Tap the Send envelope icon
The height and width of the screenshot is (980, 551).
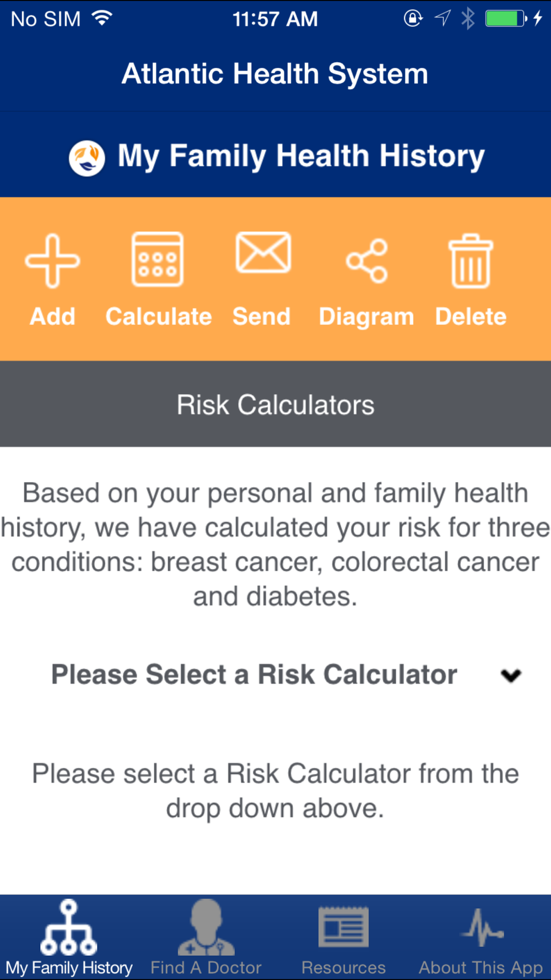coord(263,252)
